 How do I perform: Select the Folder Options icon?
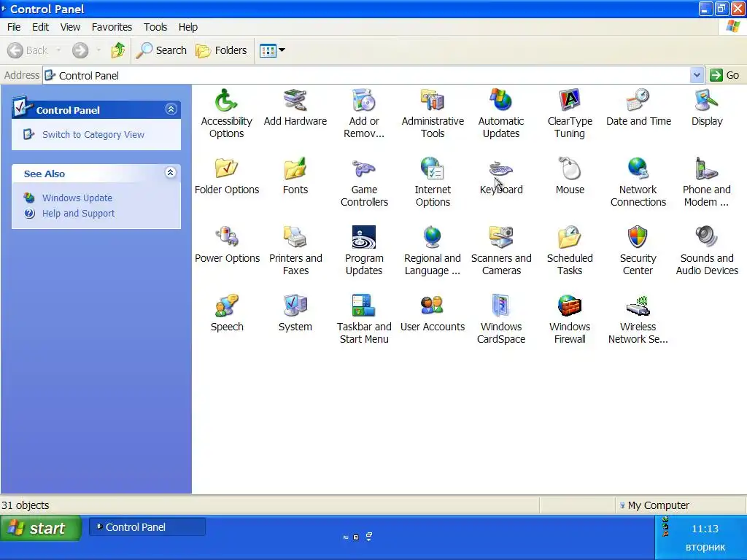pos(226,176)
